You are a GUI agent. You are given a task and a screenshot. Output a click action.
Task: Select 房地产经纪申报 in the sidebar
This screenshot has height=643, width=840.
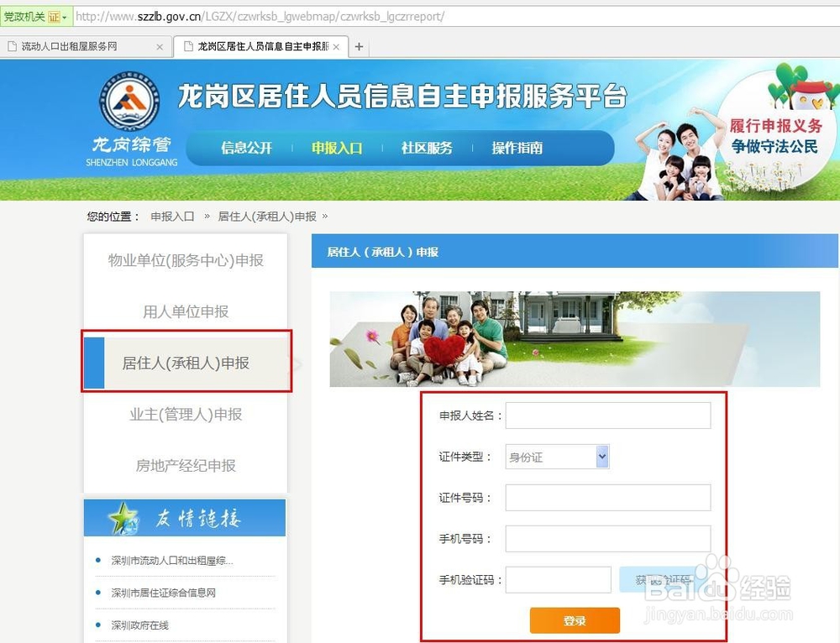pos(186,466)
